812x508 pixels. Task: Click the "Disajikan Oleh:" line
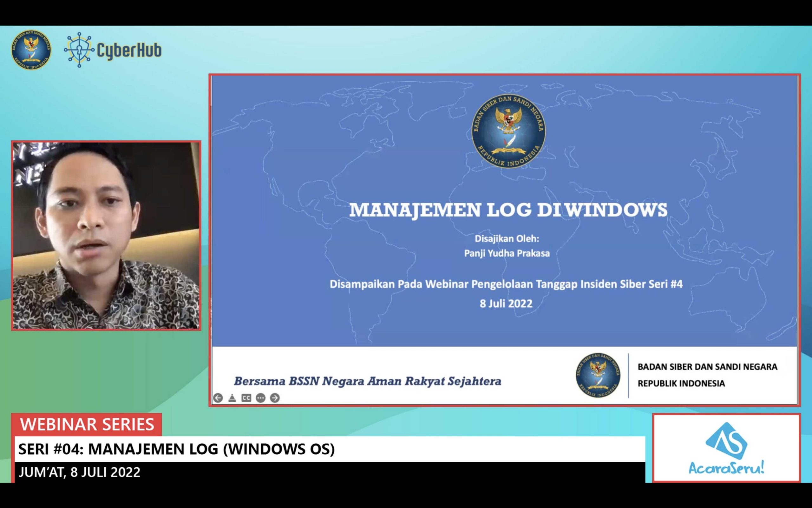pos(507,238)
